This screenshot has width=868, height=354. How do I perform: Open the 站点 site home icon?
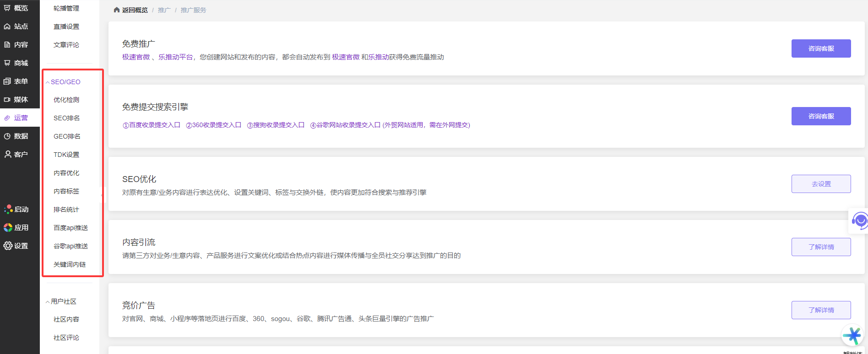[7, 27]
